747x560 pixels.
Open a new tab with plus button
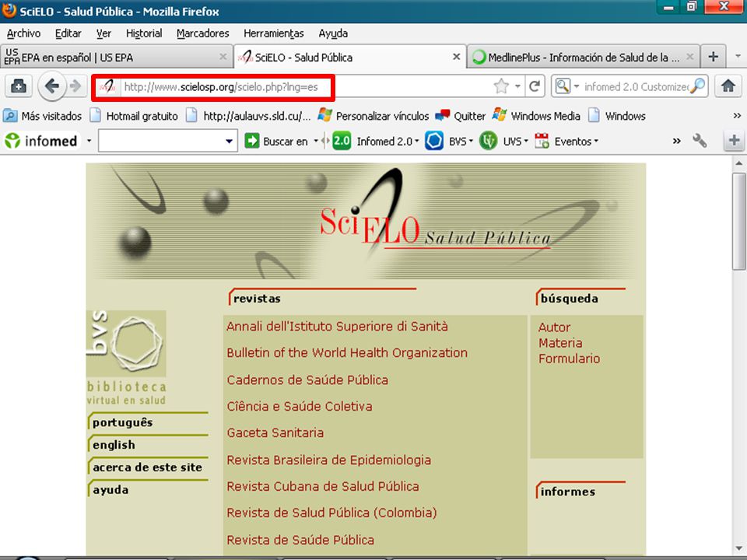(714, 57)
